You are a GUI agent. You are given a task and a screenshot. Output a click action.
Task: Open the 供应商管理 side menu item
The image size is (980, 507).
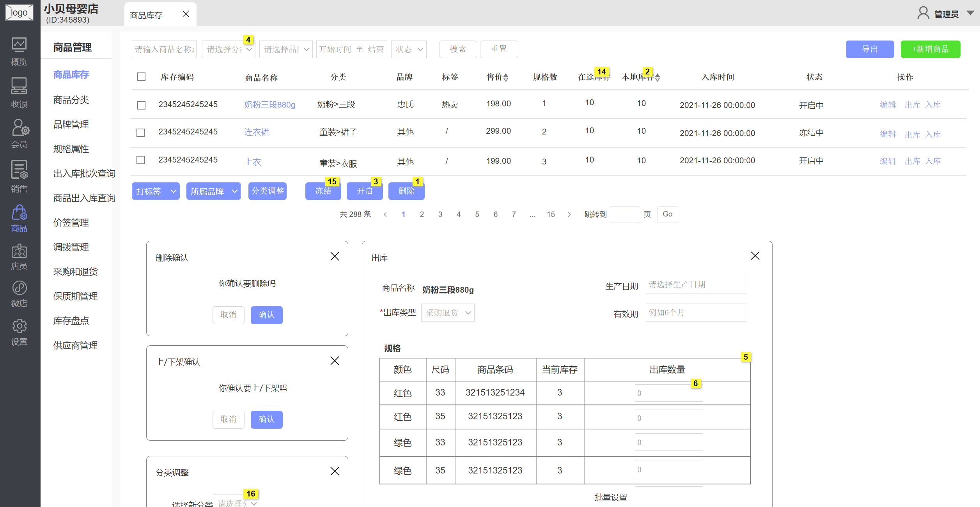click(x=75, y=345)
